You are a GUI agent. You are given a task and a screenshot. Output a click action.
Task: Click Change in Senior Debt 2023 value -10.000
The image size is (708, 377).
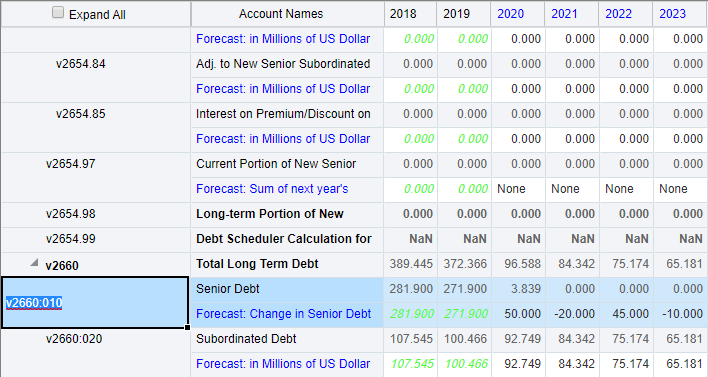[x=682, y=314]
